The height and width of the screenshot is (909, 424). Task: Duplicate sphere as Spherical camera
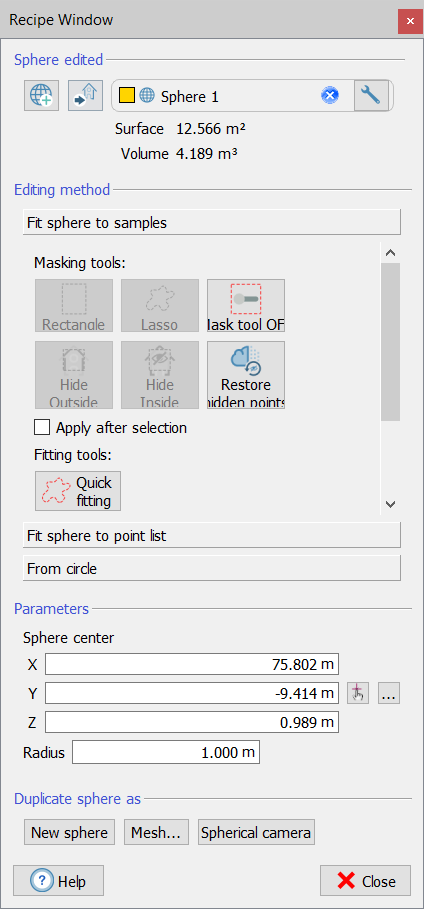(256, 832)
